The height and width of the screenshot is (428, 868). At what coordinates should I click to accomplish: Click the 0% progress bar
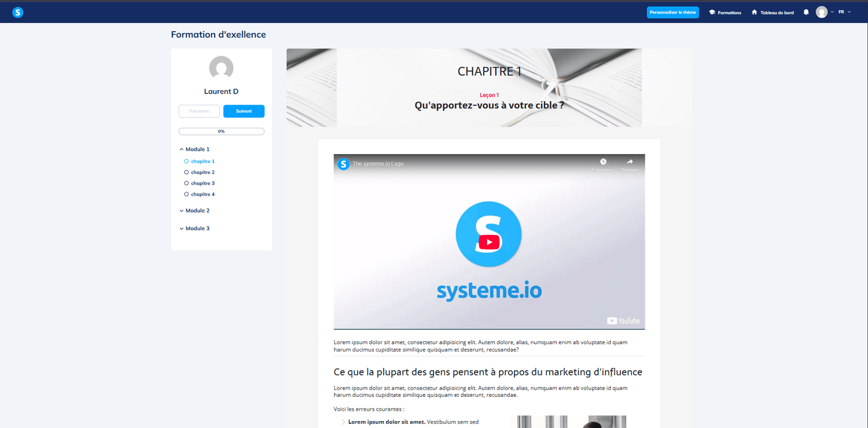tap(221, 131)
